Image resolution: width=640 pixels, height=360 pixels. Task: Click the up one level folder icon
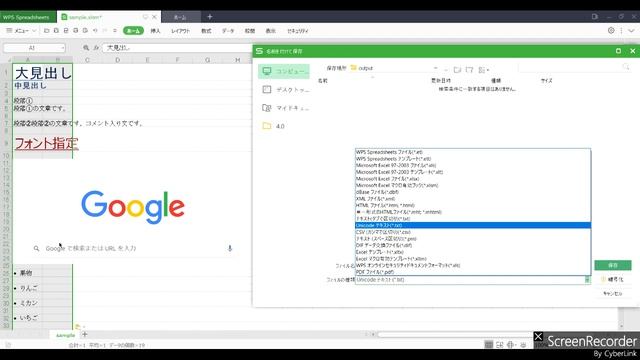click(458, 70)
